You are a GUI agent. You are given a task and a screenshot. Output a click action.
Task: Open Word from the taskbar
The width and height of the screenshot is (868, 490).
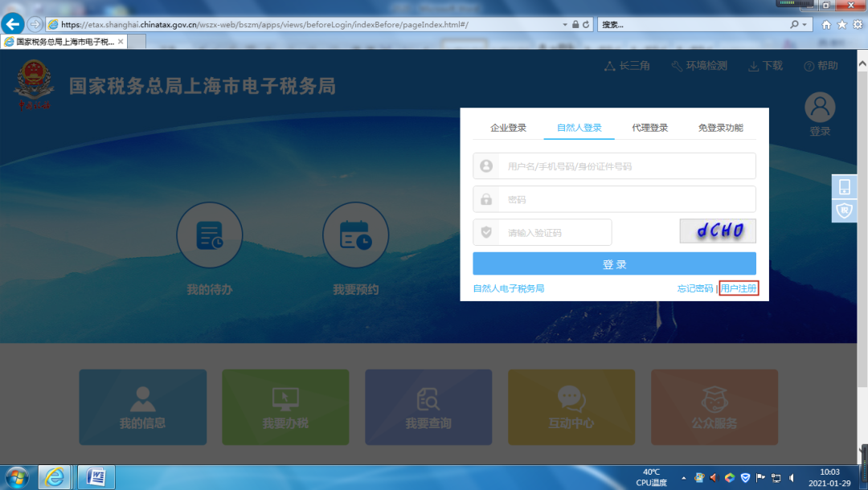96,476
